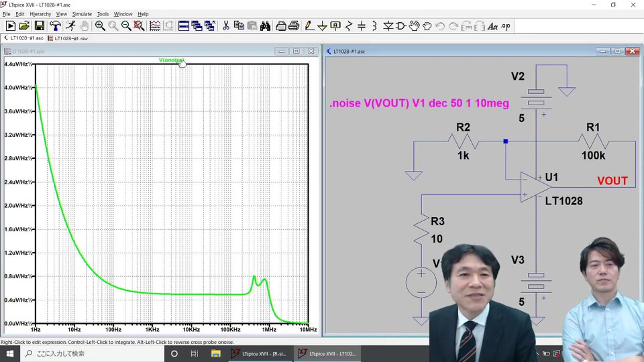
Task: Click the Close all windows icon
Action: pyautogui.click(x=210, y=26)
